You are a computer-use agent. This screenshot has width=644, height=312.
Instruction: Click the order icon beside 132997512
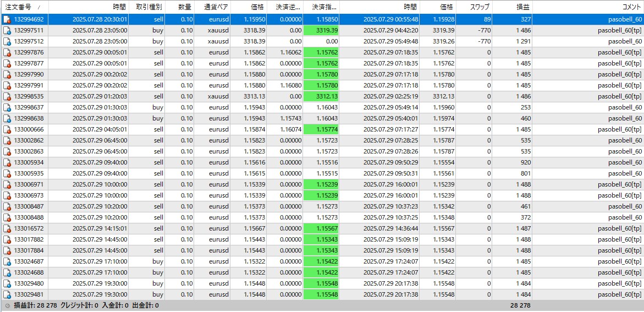point(7,41)
